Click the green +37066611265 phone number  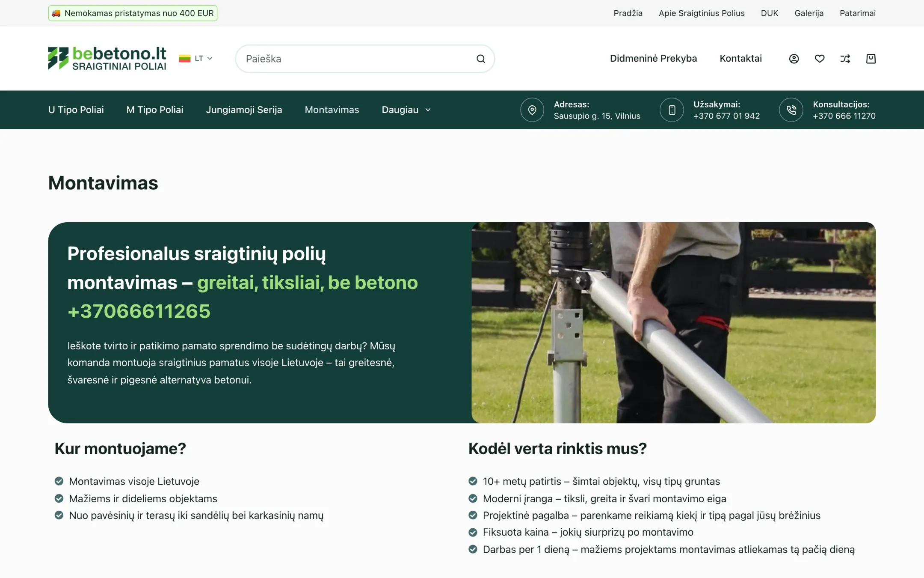pos(139,311)
